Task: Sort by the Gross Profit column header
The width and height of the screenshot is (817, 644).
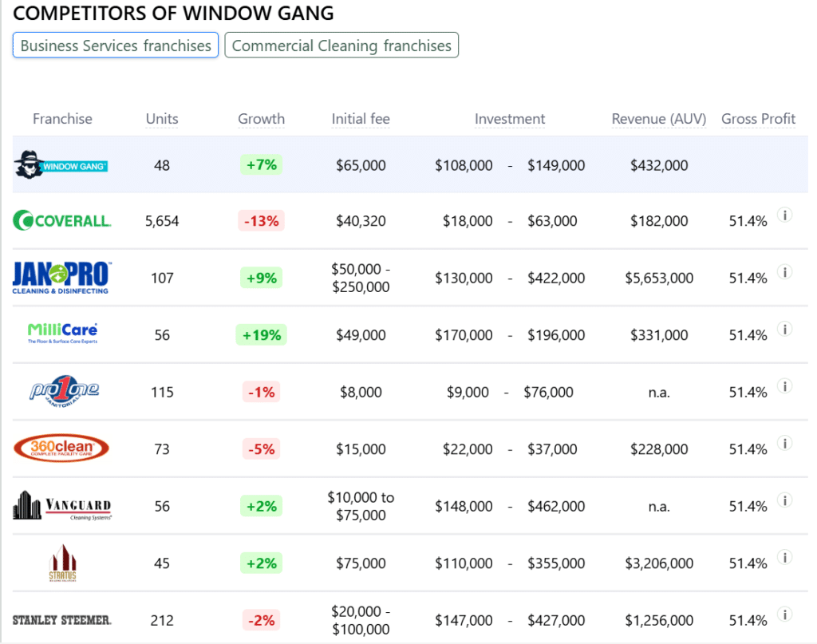Action: point(758,119)
